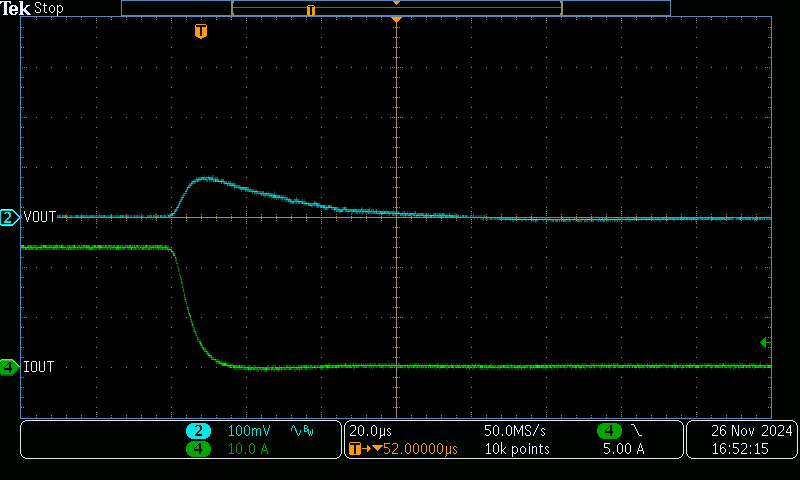Image resolution: width=800 pixels, height=480 pixels.
Task: Select the orange trigger position marker on the graticule
Action: click(x=201, y=32)
